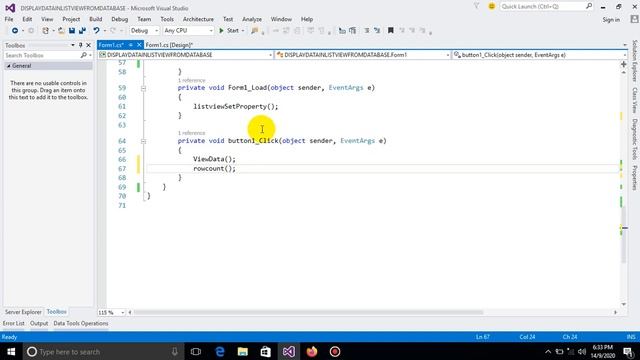Open Microsoft Edge from the taskbar
The image size is (640, 360).
pos(220,352)
